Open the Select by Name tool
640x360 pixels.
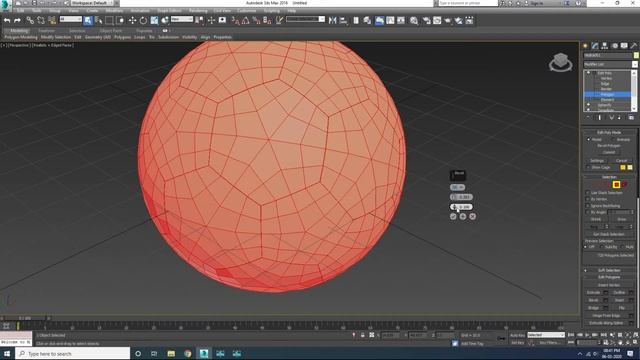click(x=98, y=20)
